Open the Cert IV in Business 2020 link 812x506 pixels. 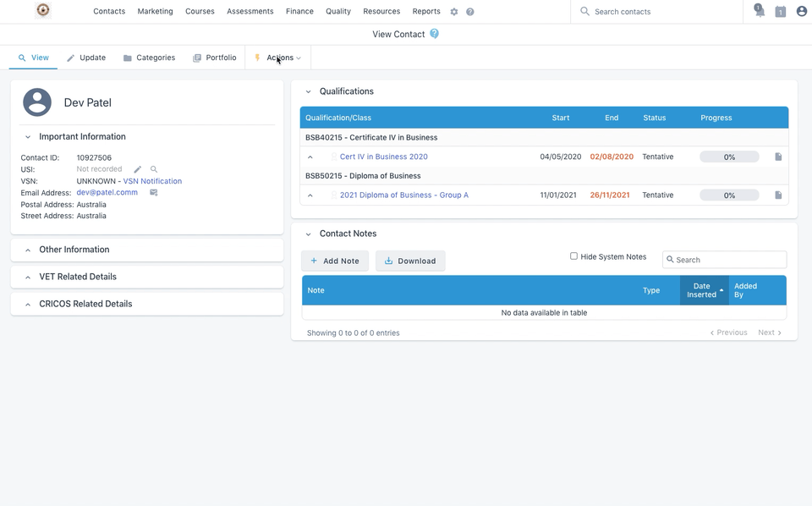(384, 157)
